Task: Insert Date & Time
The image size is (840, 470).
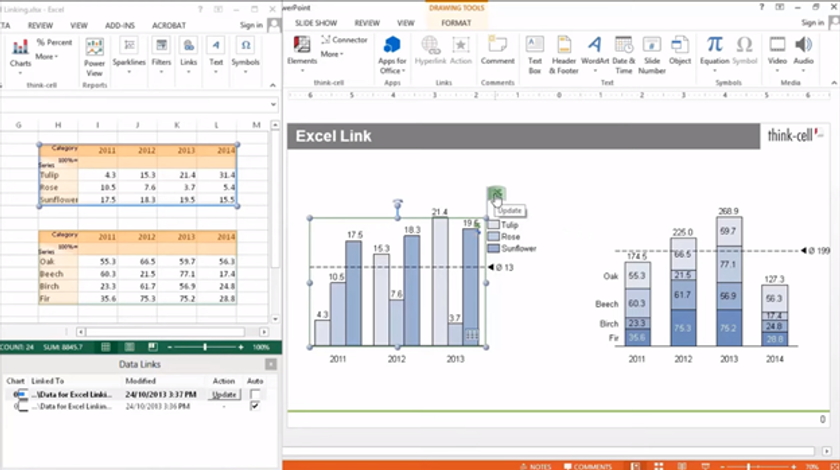Action: click(624, 55)
